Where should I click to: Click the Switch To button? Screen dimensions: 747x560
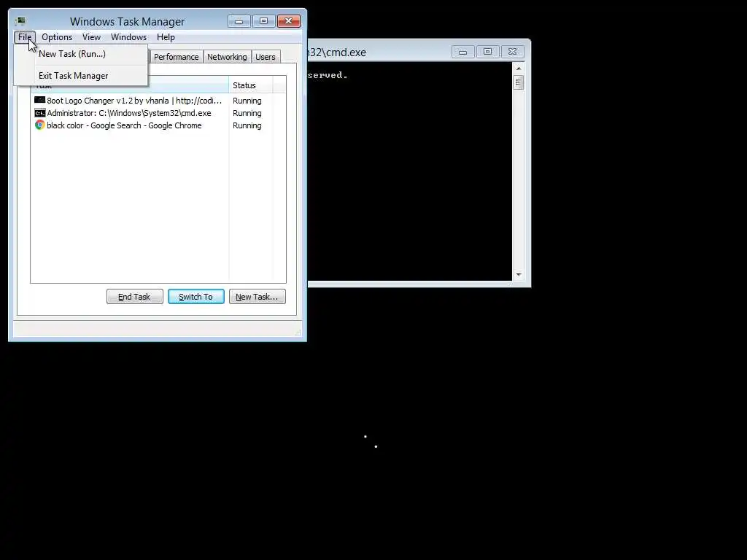pyautogui.click(x=196, y=297)
